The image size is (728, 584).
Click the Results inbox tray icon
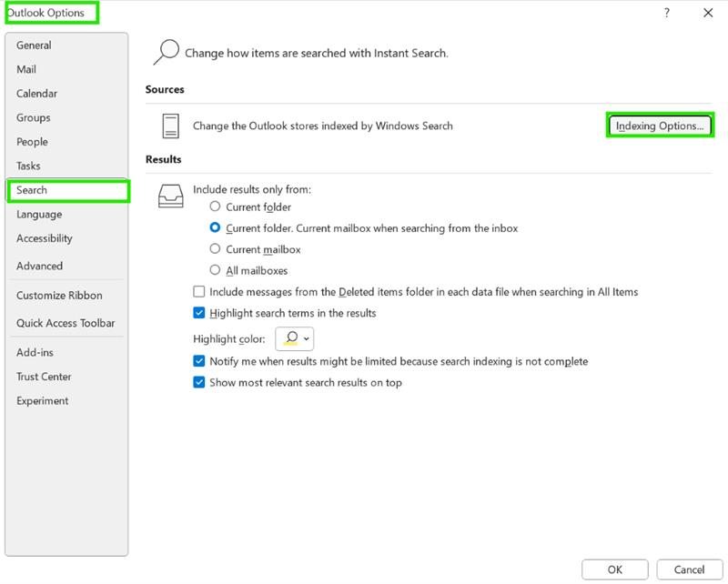click(171, 196)
